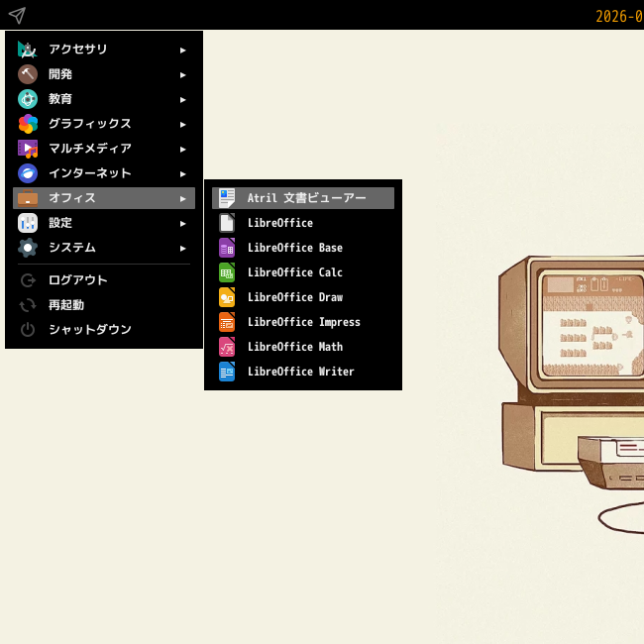Open the インターネット category
644x644 pixels.
tap(104, 173)
